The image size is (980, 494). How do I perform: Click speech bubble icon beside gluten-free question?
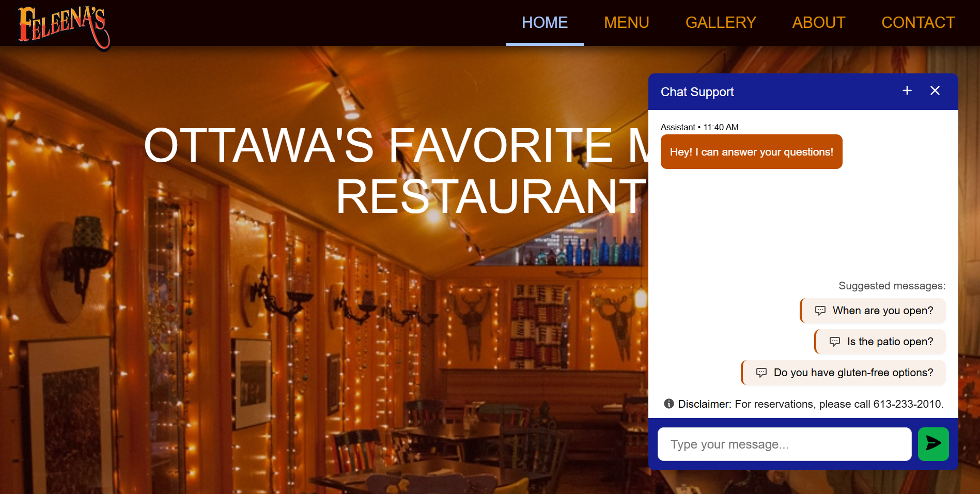click(761, 373)
